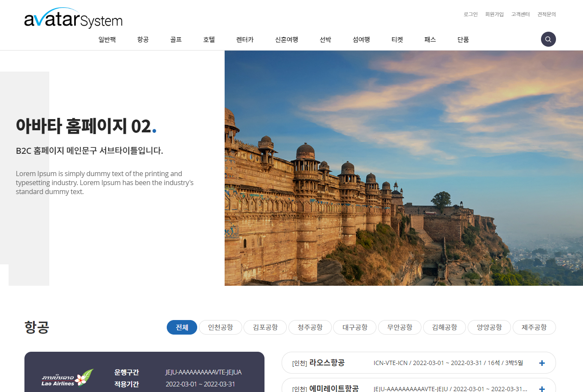Image resolution: width=583 pixels, height=392 pixels.
Task: Expand the 라오스항공 listing with plus icon
Action: pyautogui.click(x=542, y=363)
